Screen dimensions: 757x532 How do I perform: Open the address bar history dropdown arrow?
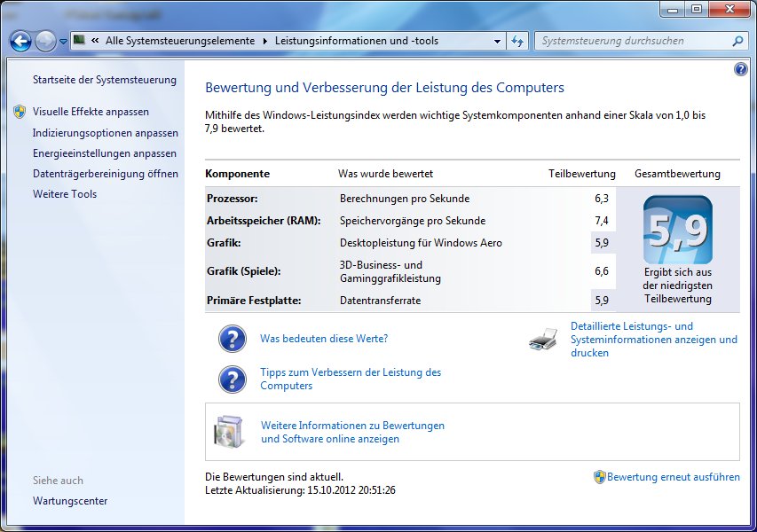click(x=497, y=42)
